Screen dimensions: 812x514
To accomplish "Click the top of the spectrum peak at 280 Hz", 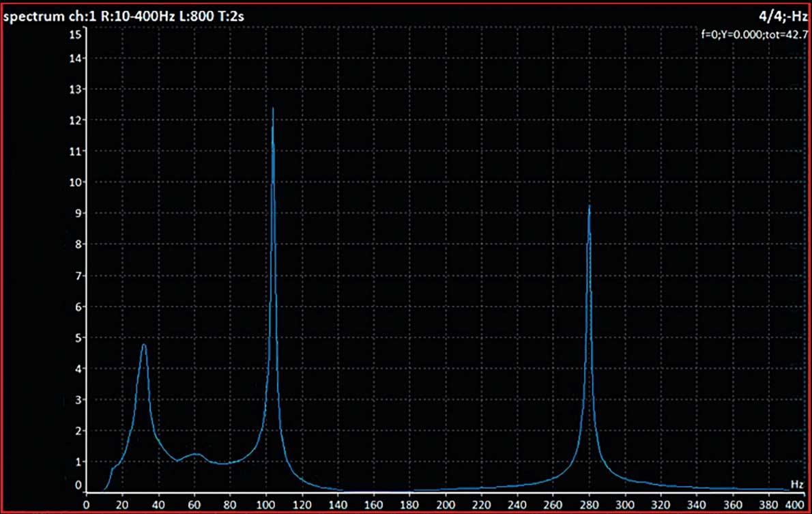I will click(x=590, y=207).
